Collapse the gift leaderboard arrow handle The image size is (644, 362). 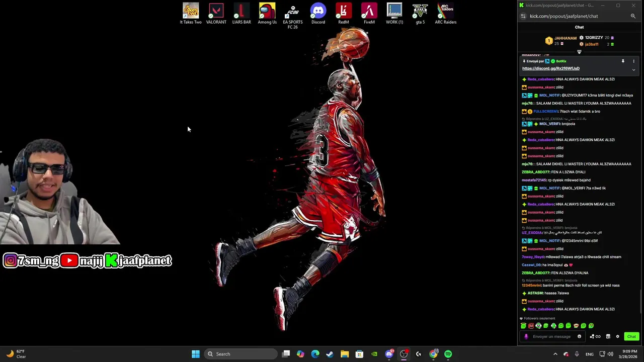click(579, 52)
